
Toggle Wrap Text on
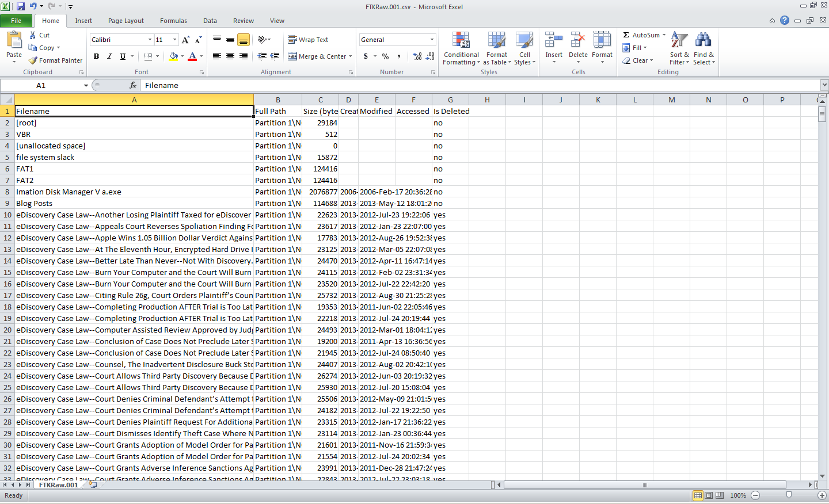308,40
